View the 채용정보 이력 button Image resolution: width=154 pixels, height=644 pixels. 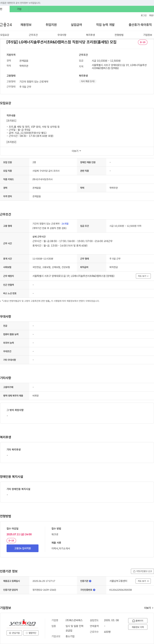(138, 627)
